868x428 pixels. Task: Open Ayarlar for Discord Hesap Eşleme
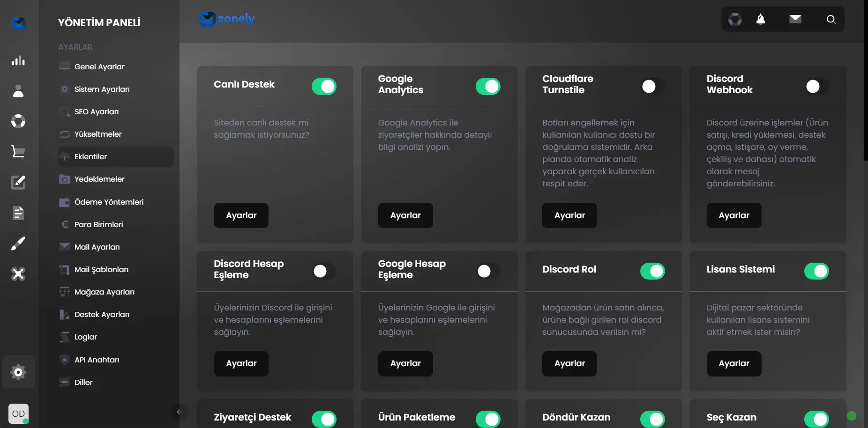(241, 363)
